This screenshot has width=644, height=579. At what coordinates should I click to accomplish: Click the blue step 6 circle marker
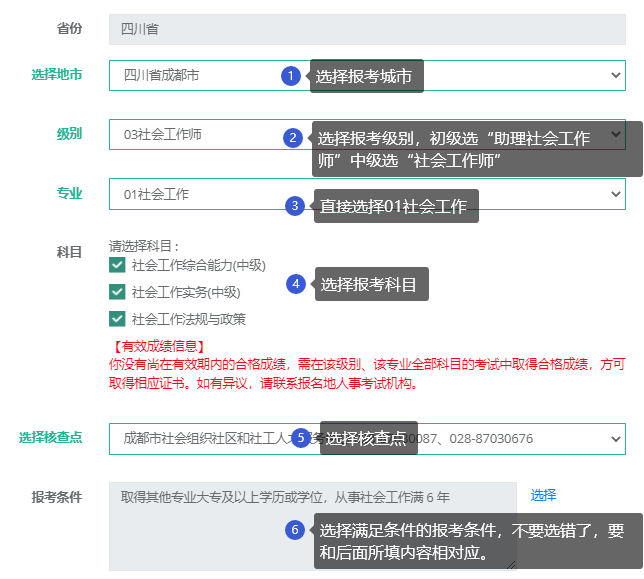pyautogui.click(x=294, y=530)
